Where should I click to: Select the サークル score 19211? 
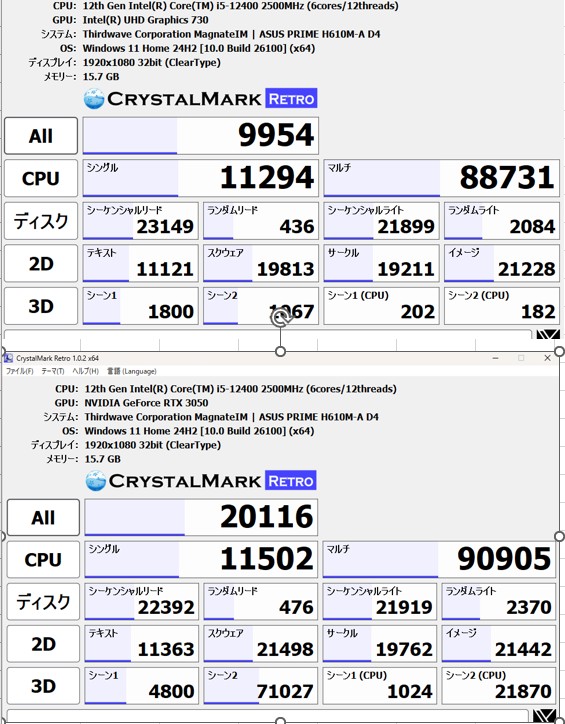coord(381,263)
